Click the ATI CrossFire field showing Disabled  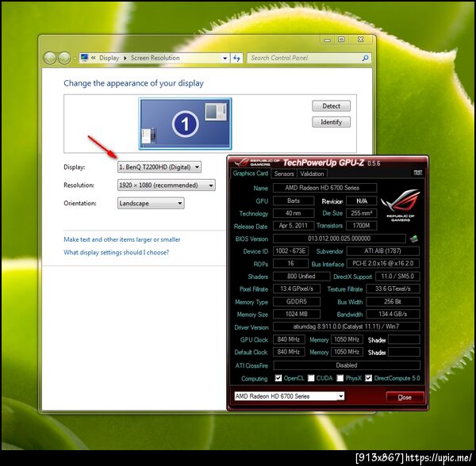(x=347, y=365)
